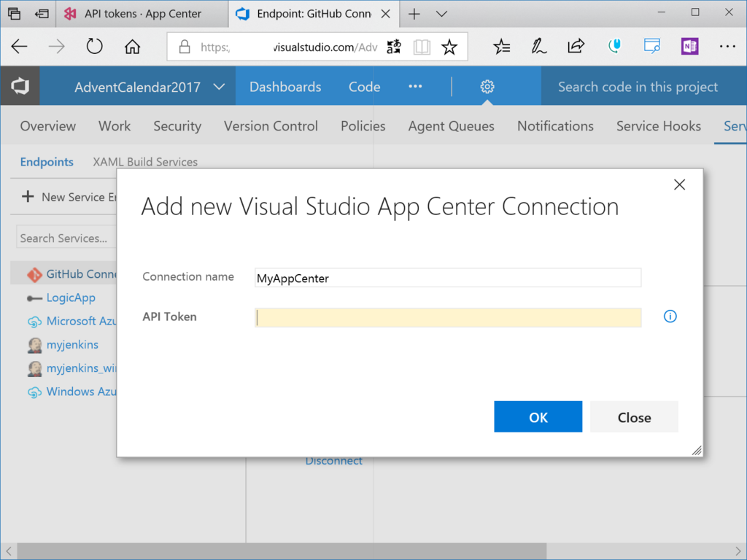This screenshot has height=560, width=747.
Task: Go to the browser home page
Action: (x=132, y=47)
